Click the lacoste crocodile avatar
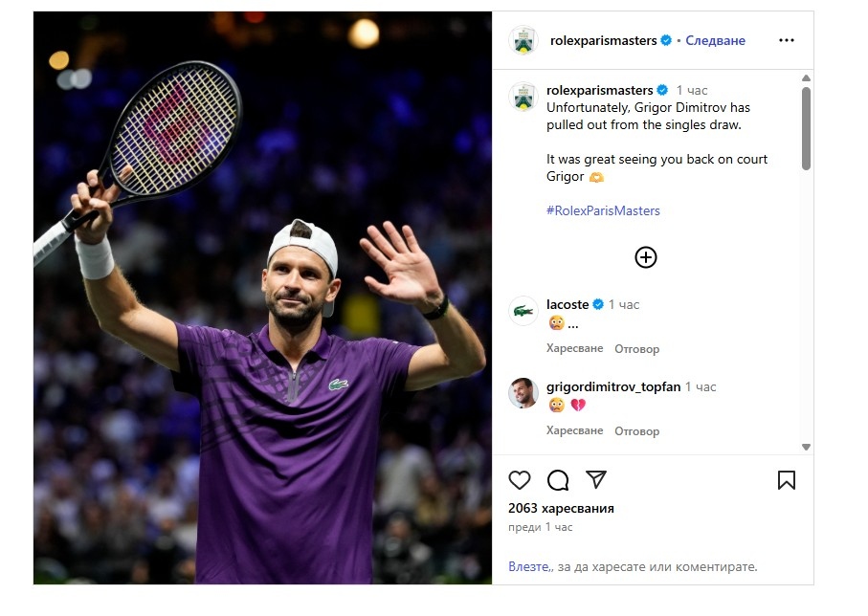 (523, 311)
